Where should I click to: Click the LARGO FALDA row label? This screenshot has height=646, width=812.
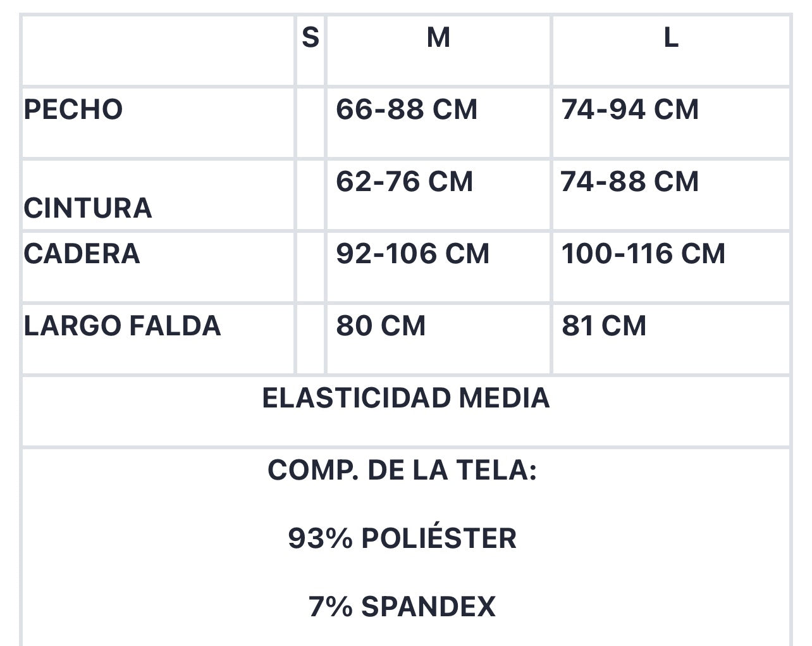coord(122,326)
